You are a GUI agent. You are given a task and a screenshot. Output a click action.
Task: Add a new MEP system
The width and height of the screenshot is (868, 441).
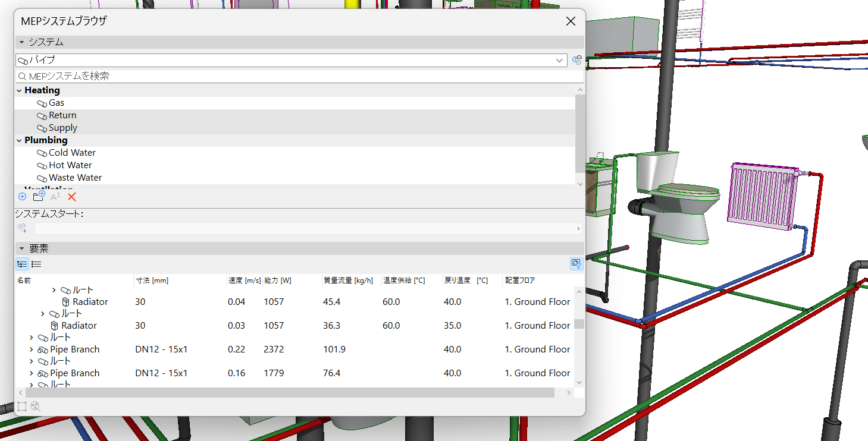22,196
